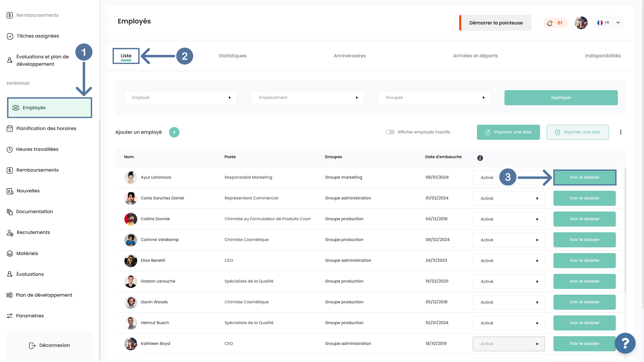Switch to the Anniversaires tab
644x362 pixels.
(x=350, y=56)
